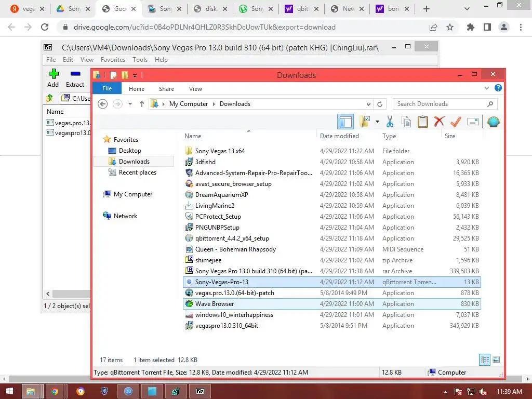Reload the Chrome page

coord(45,27)
